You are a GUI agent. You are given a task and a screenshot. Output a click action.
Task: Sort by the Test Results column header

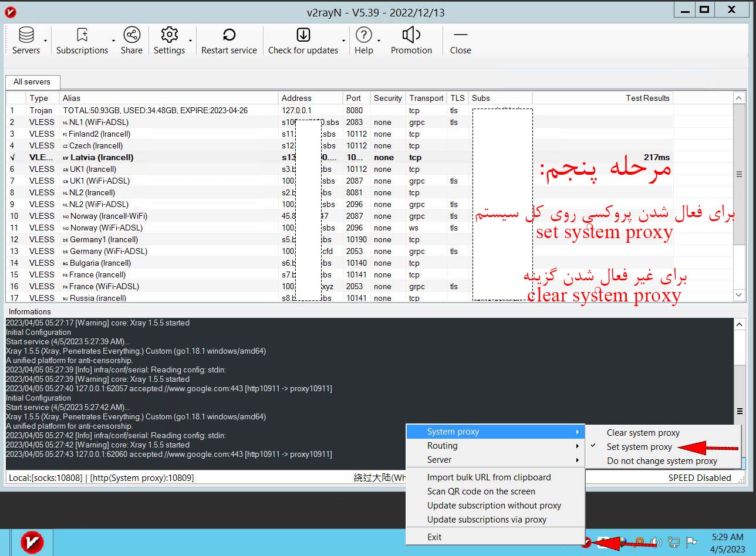coord(603,98)
